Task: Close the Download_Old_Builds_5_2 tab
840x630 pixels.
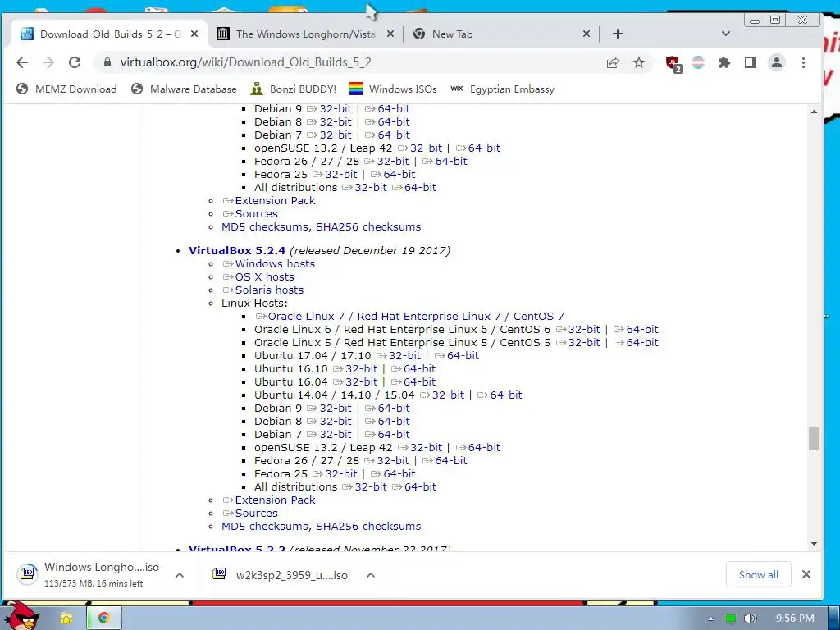Action: pyautogui.click(x=194, y=34)
